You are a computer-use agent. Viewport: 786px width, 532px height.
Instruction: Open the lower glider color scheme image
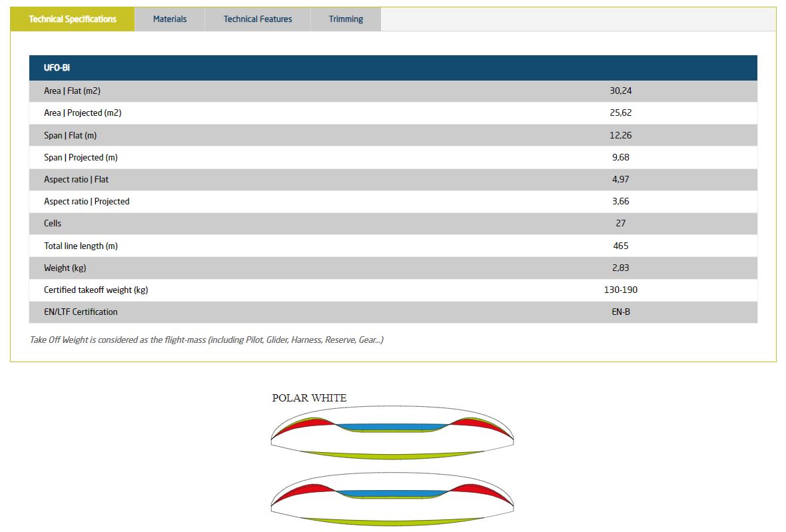tap(392, 501)
